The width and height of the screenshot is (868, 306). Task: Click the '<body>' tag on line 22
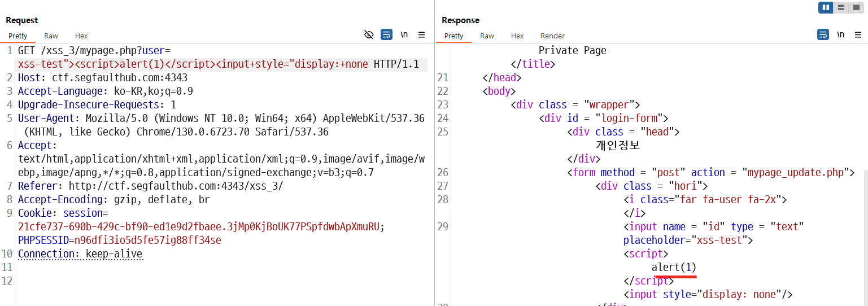click(499, 91)
